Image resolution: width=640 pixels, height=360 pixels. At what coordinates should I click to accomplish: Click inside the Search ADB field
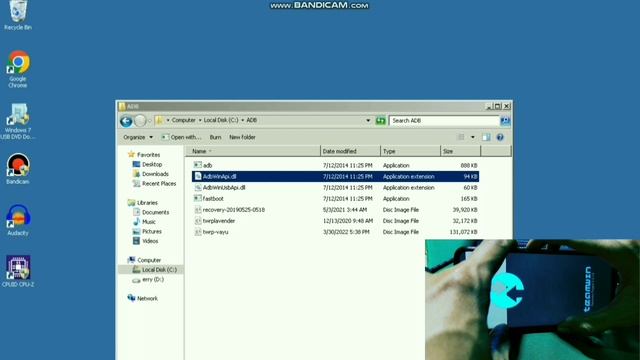pyautogui.click(x=444, y=120)
